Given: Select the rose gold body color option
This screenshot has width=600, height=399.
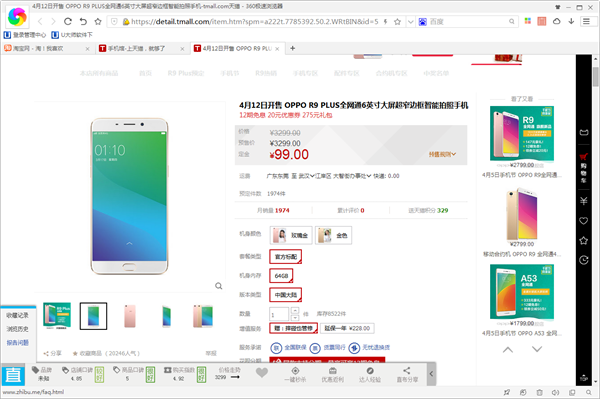Looking at the screenshot, I should [291, 235].
